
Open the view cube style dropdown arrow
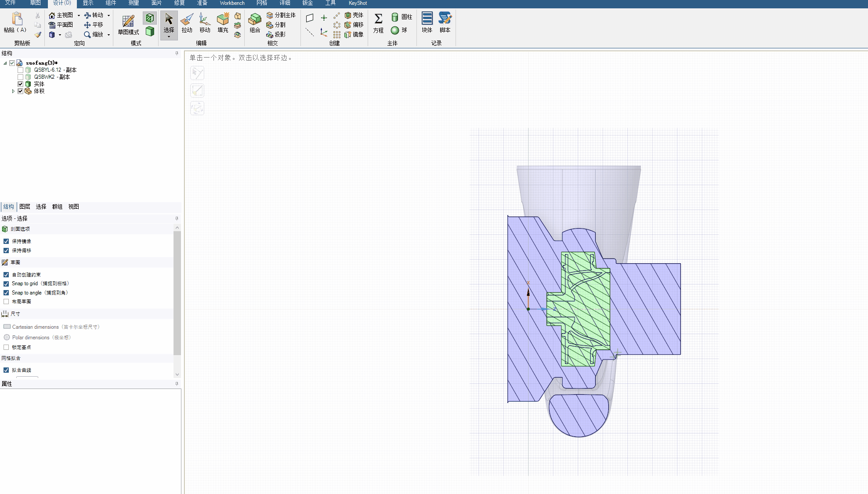pos(60,35)
